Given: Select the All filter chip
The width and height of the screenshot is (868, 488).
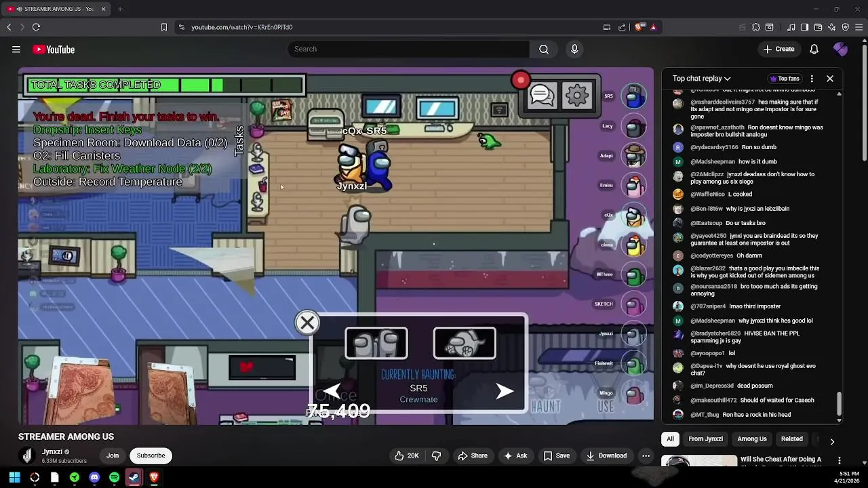Looking at the screenshot, I should click(670, 439).
